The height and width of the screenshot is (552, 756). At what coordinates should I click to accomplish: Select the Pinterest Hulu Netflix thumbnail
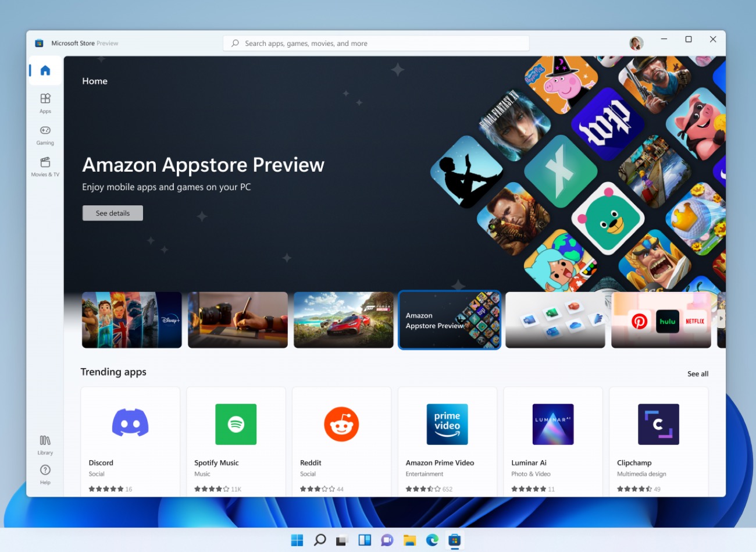coord(661,320)
